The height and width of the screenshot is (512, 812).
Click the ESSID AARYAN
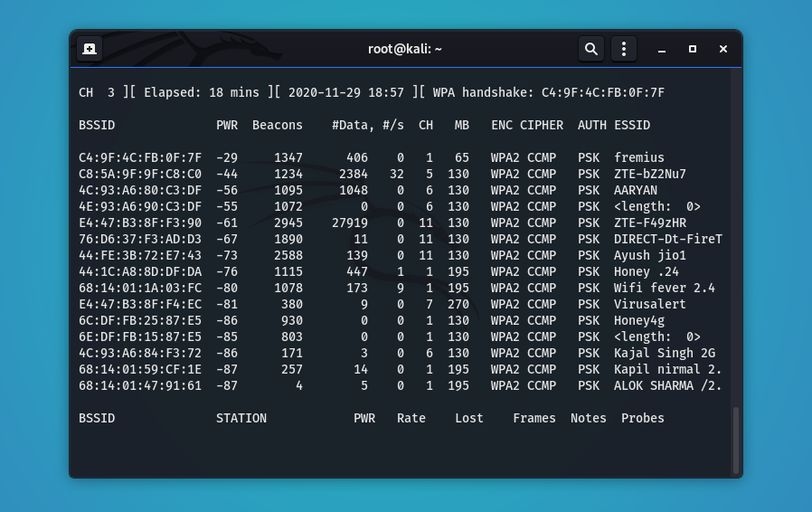tap(636, 190)
